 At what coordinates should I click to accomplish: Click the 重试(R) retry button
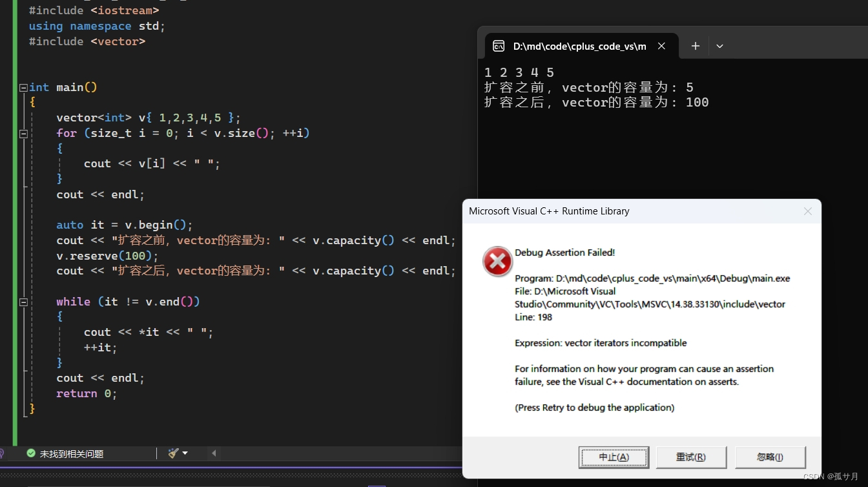691,457
